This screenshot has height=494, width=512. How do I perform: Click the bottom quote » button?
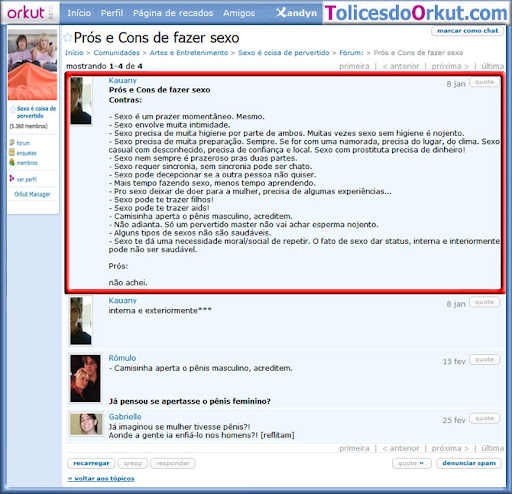pyautogui.click(x=412, y=463)
